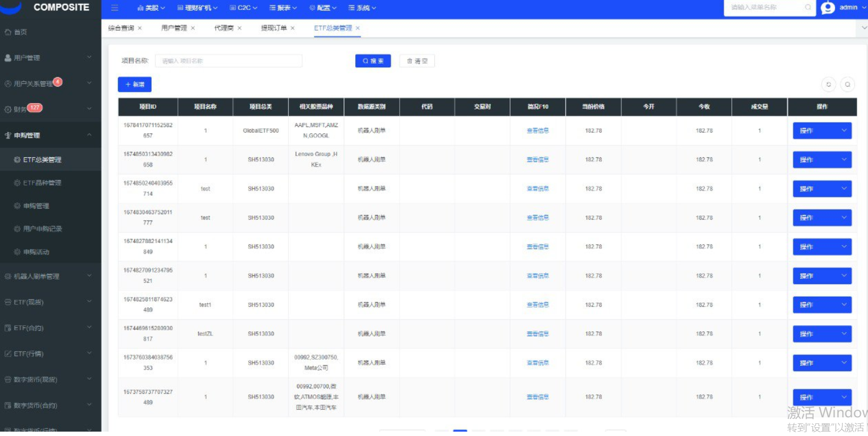Click the 清空 button
The width and height of the screenshot is (868, 436).
(417, 61)
